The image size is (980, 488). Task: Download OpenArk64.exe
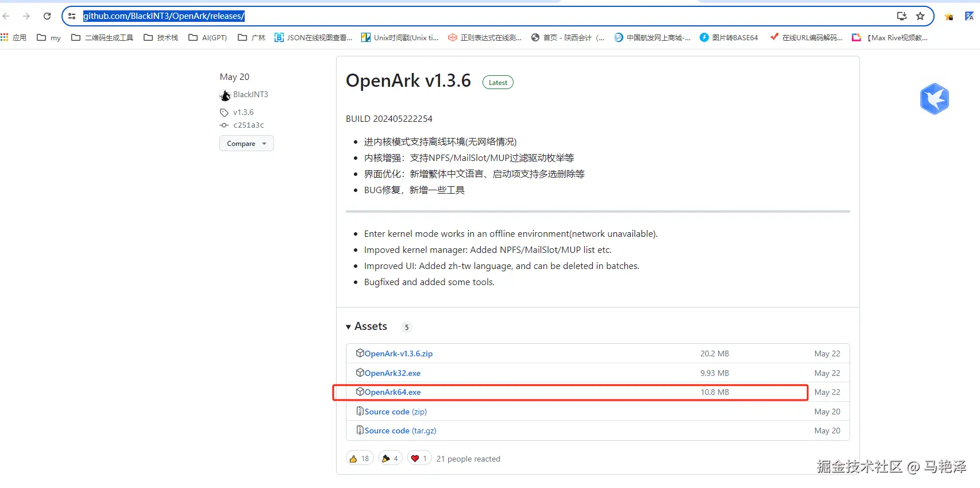pyautogui.click(x=393, y=392)
